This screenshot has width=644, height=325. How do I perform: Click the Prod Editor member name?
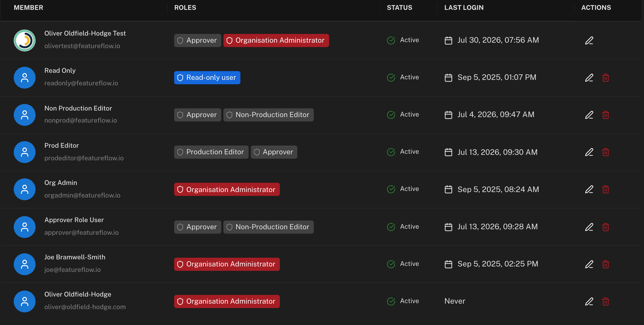[x=62, y=146]
